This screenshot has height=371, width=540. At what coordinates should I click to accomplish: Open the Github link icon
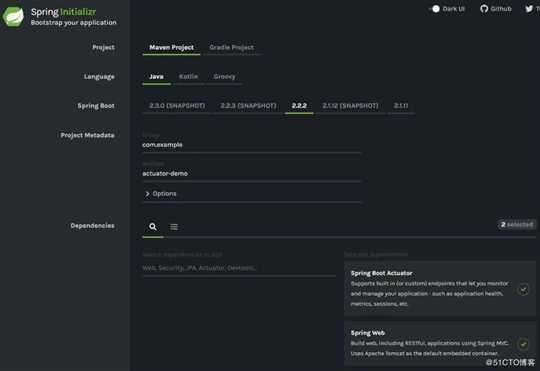pyautogui.click(x=484, y=9)
